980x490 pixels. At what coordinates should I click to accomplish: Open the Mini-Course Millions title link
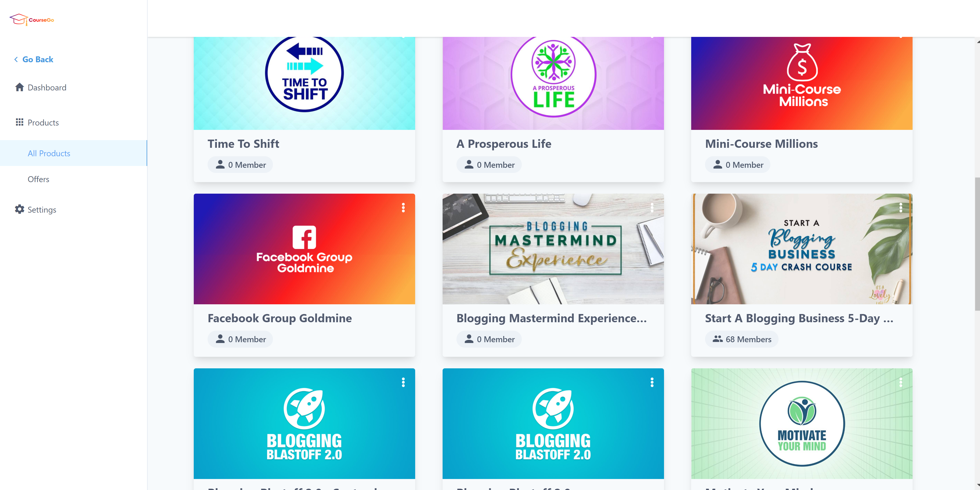(761, 144)
